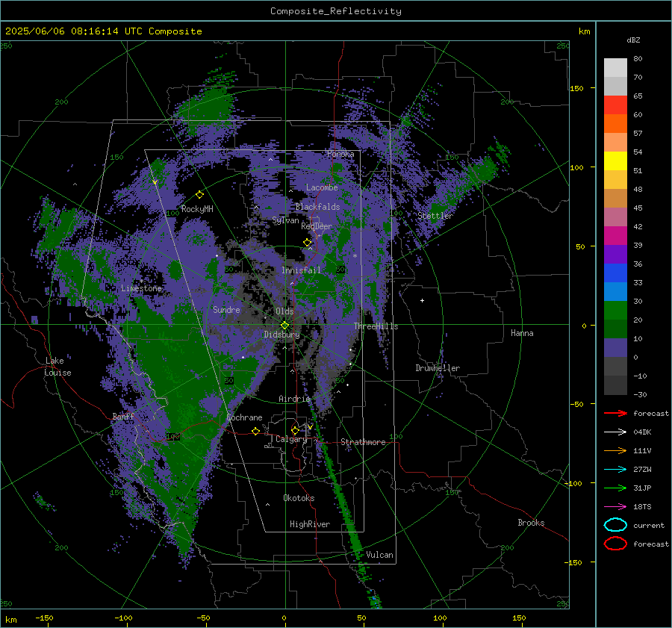
Task: Click the 'ThreeHills' map label
Action: coord(376,326)
